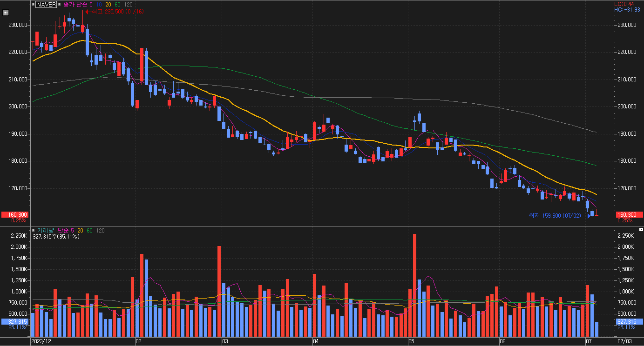This screenshot has height=346, width=644.
Task: Click the 종가 단순 moving average label
Action: (x=75, y=5)
